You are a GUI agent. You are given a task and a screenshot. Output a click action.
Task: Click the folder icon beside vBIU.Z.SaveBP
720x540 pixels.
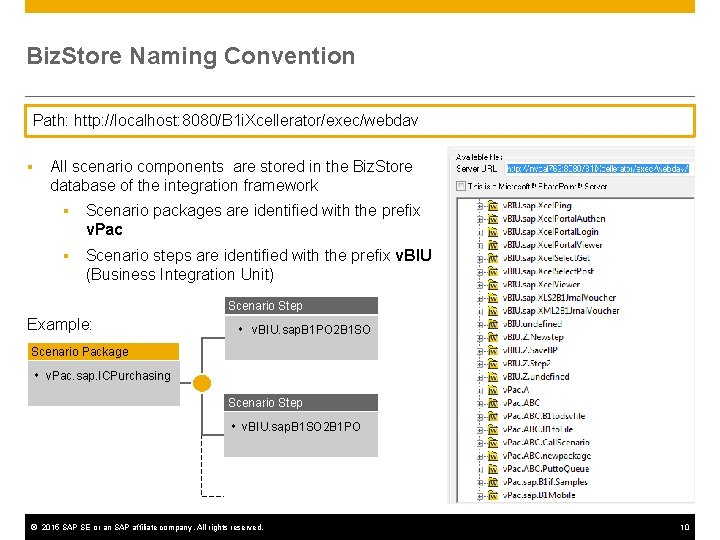(493, 350)
